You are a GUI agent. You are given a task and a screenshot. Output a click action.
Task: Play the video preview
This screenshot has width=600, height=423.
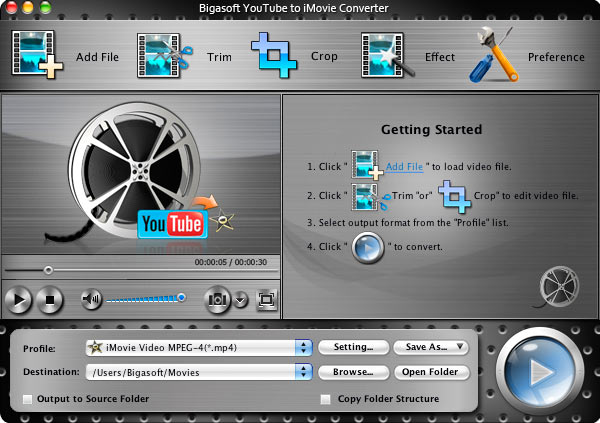18,300
